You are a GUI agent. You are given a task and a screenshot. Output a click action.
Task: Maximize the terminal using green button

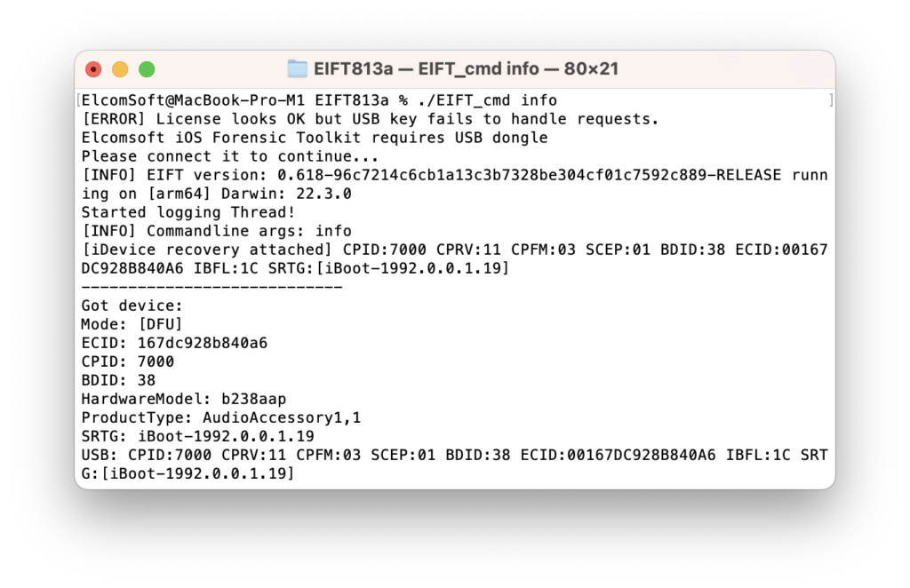[147, 69]
